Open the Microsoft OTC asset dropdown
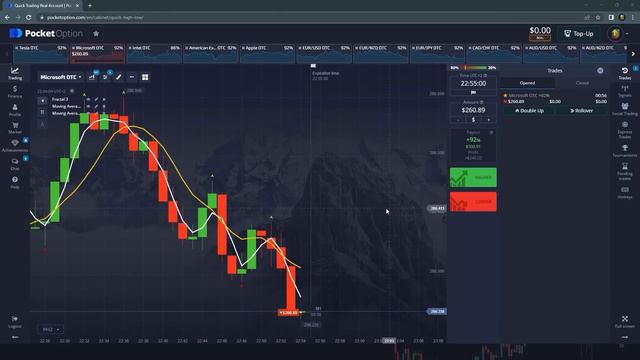Screen dimensions: 640x360 (61, 77)
